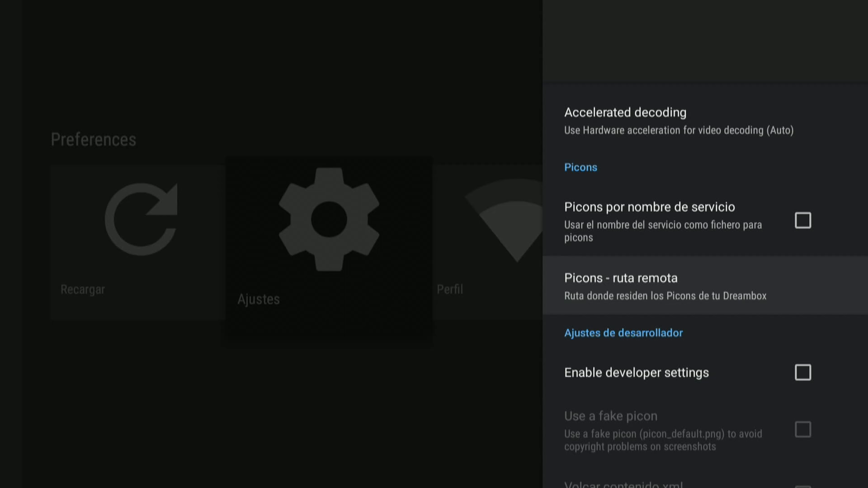Click Ruta donde residen los Picons description

(665, 296)
